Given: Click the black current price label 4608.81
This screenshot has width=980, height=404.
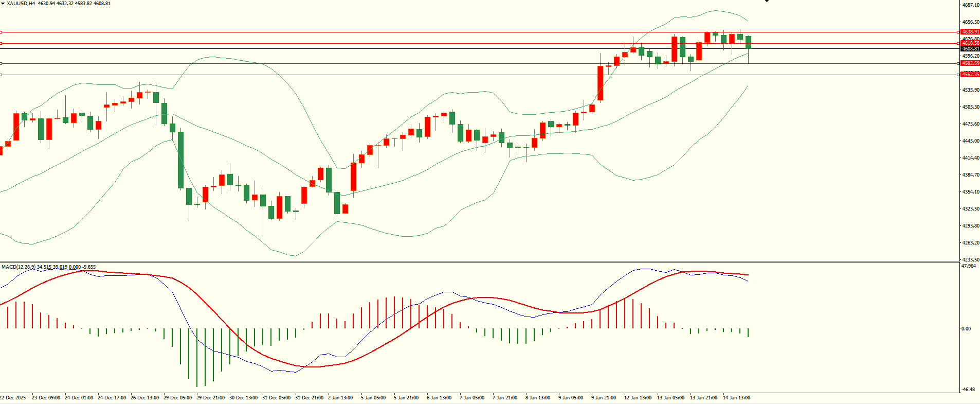Looking at the screenshot, I should (970, 49).
